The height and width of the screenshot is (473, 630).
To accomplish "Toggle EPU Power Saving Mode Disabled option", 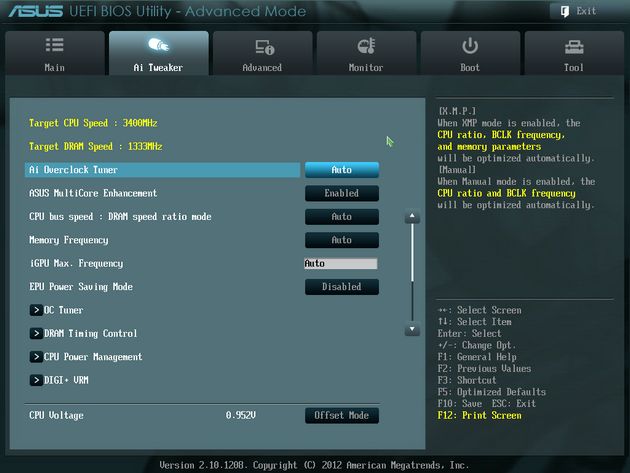I will tap(342, 287).
